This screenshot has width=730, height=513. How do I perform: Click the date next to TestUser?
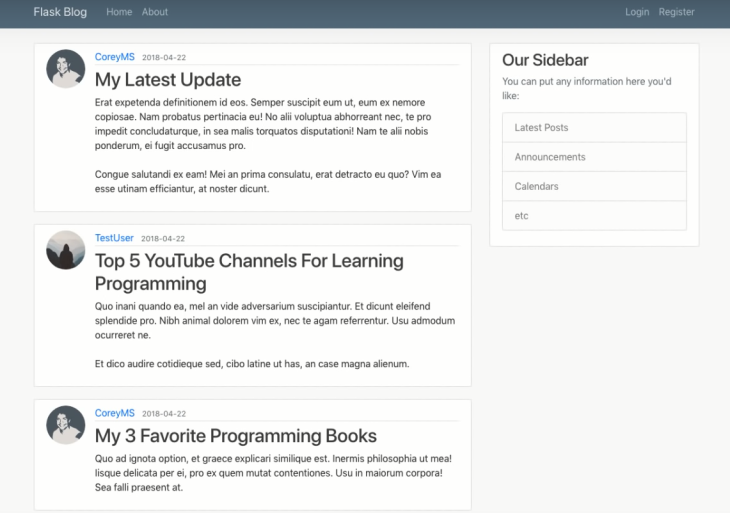[x=163, y=239]
